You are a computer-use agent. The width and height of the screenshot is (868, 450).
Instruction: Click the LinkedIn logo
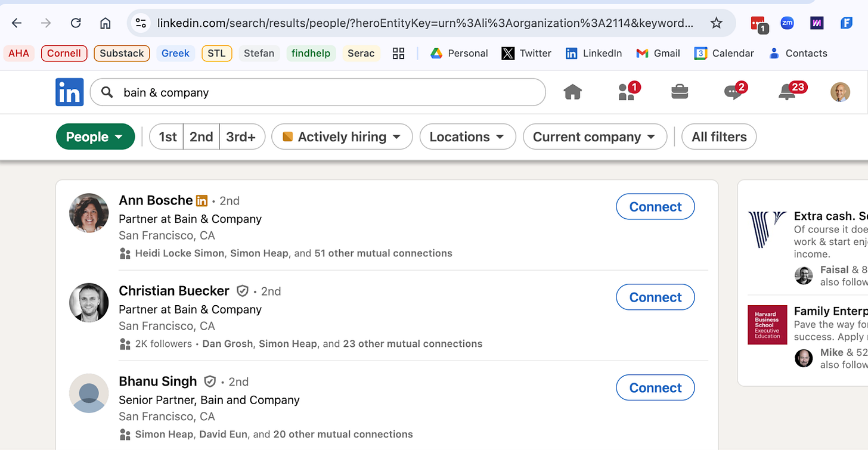click(x=70, y=92)
